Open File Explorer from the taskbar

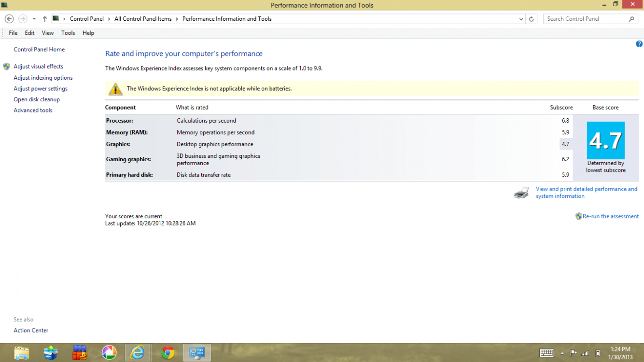[x=22, y=353]
